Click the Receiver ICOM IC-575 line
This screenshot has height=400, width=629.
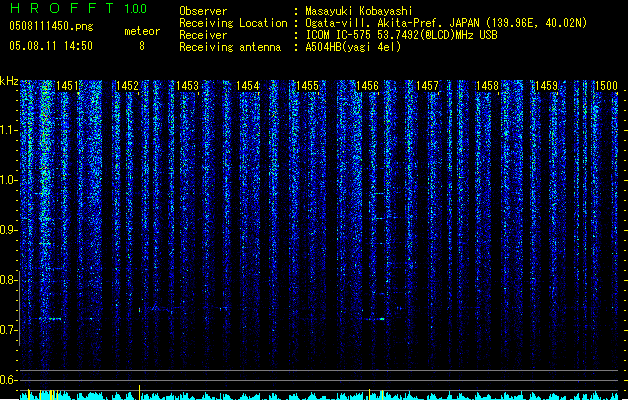point(402,35)
